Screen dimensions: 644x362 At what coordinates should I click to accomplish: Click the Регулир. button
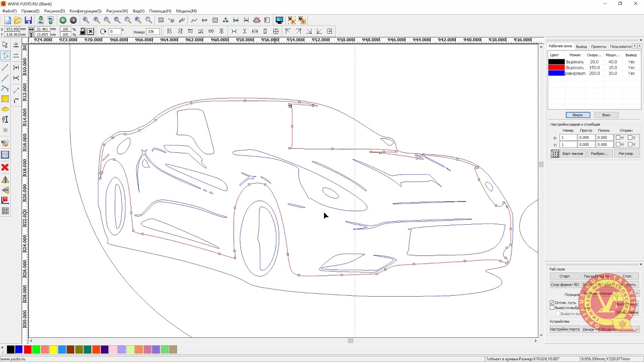tap(626, 154)
